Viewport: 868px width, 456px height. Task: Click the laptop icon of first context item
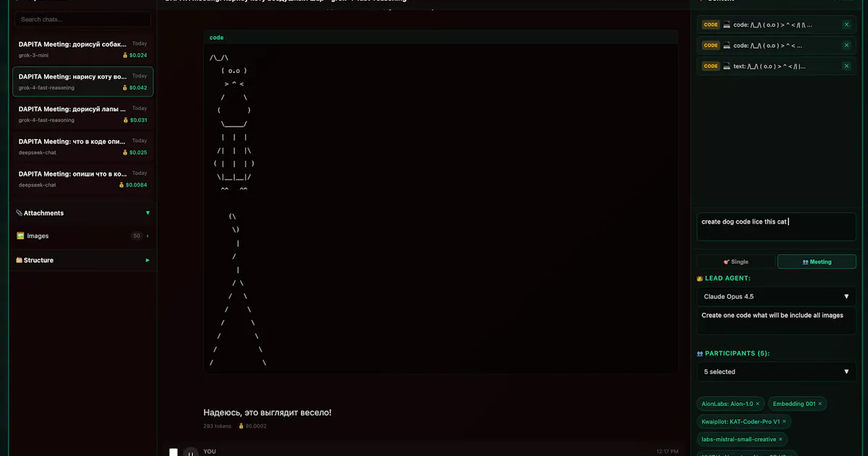(x=726, y=25)
